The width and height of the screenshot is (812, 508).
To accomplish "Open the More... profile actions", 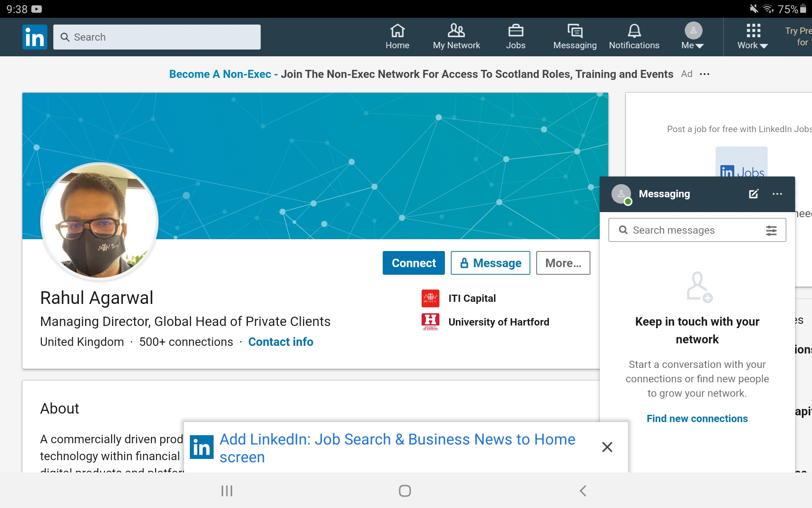I will click(x=563, y=263).
